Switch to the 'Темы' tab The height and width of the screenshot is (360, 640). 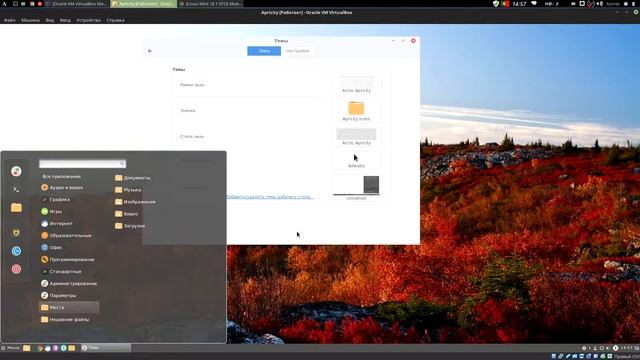coord(264,51)
